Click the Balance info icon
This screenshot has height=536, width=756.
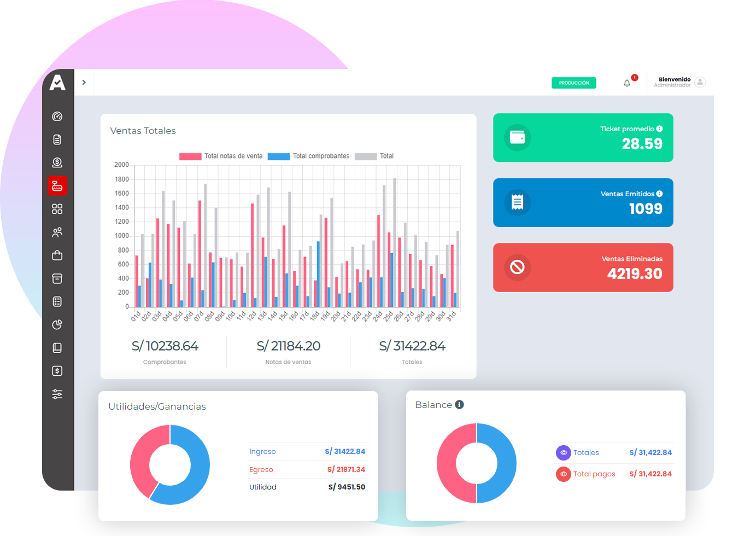(x=459, y=405)
